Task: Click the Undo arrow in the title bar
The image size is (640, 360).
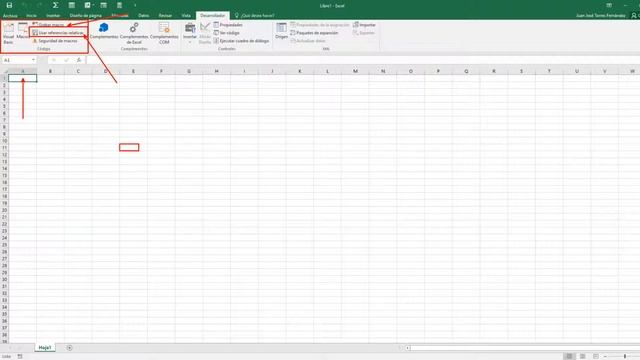Action: click(x=24, y=5)
